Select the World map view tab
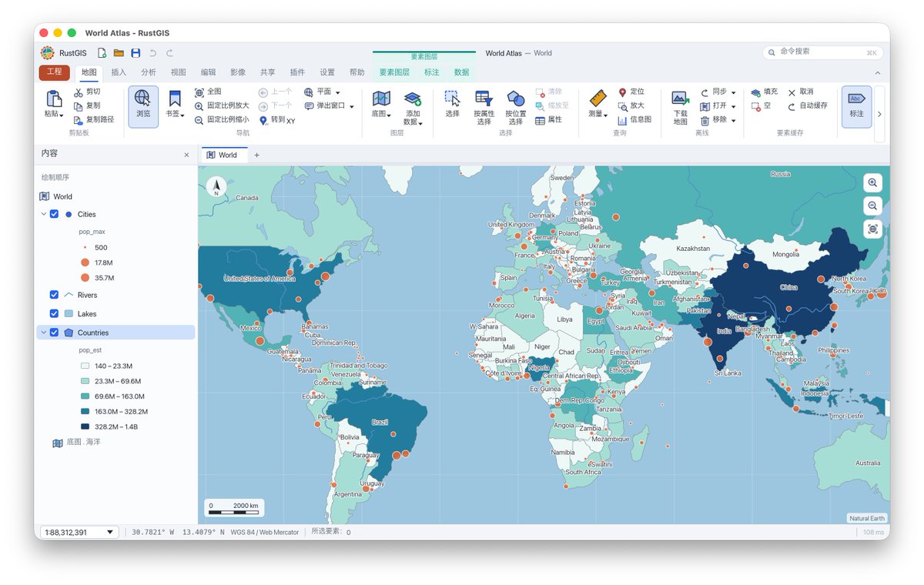This screenshot has height=585, width=924. point(223,155)
